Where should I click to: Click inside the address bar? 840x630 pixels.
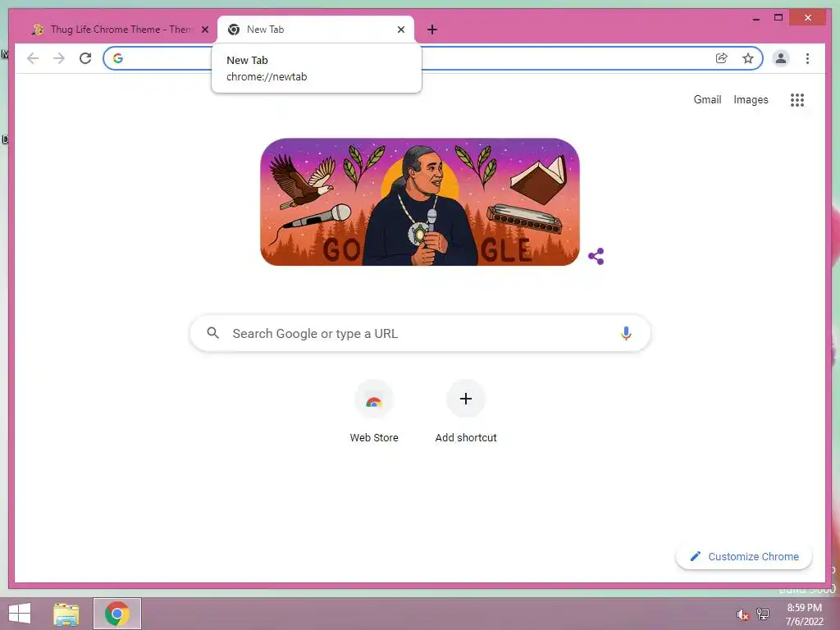coord(433,58)
